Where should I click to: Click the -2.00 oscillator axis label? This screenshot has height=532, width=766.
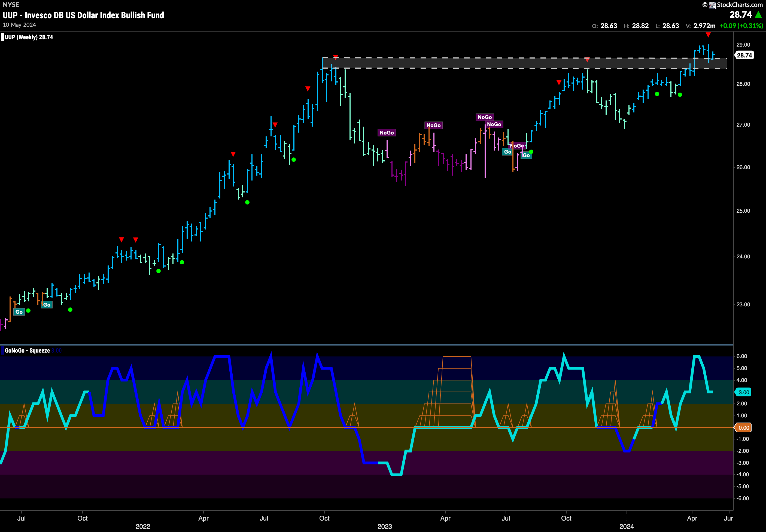coord(742,451)
